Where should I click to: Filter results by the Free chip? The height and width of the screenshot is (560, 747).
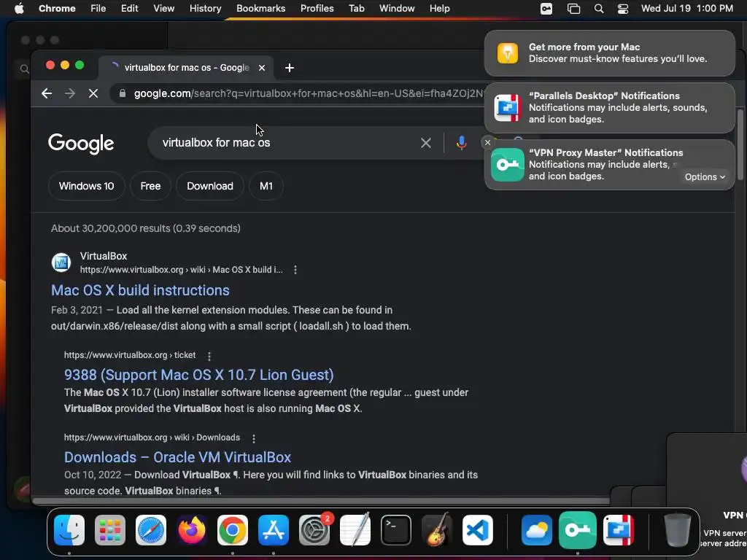coord(150,186)
